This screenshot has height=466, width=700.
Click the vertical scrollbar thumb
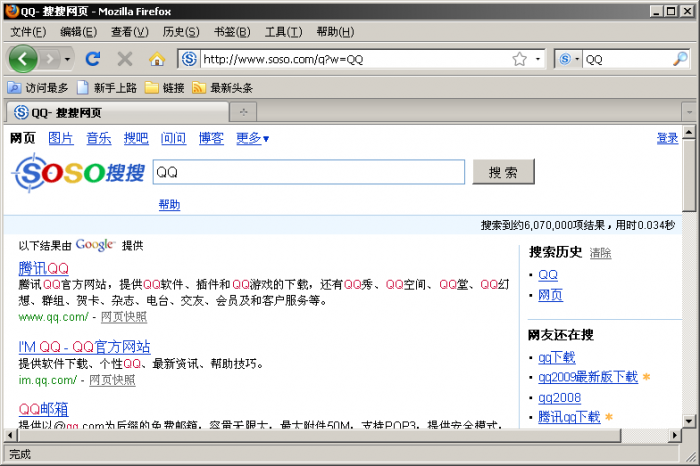pyautogui.click(x=689, y=175)
